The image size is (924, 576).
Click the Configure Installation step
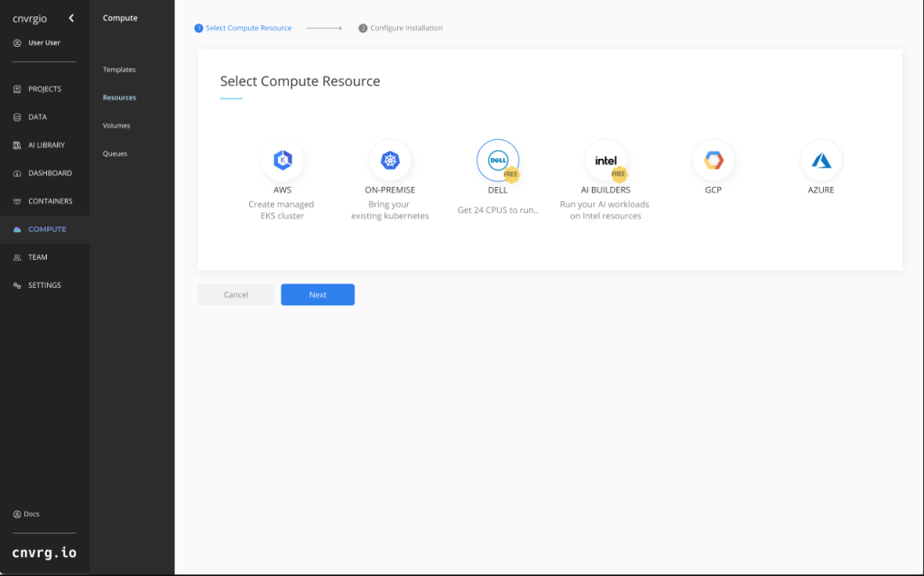tap(401, 28)
